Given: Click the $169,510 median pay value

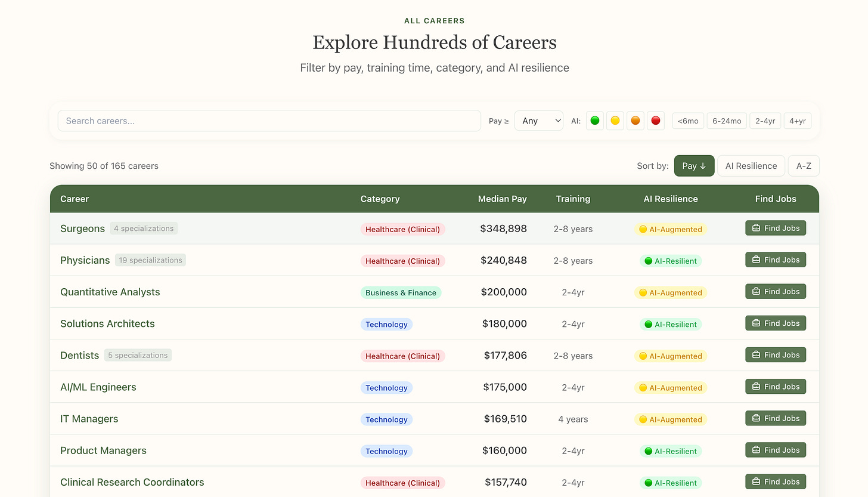Looking at the screenshot, I should click(506, 419).
